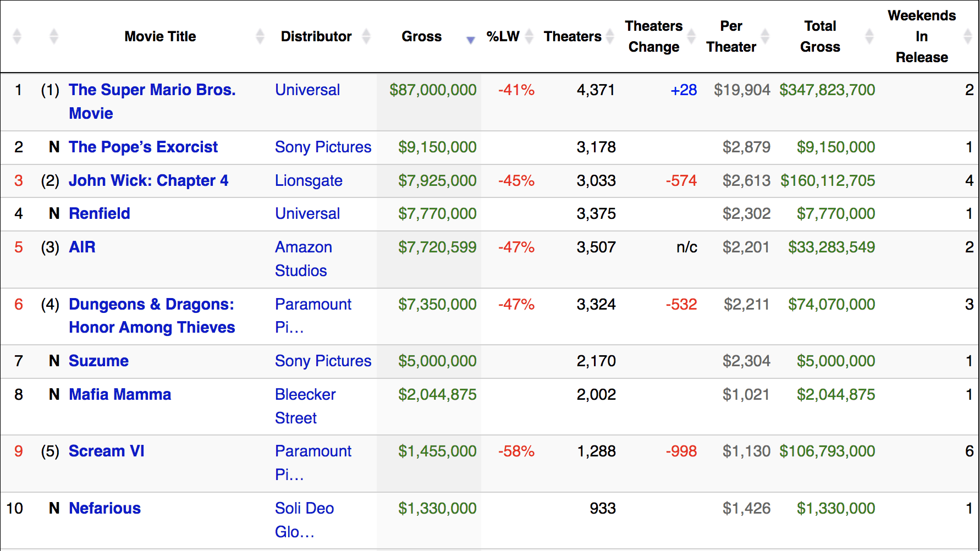Open the Bleecker Street distributor link
Image resolution: width=980 pixels, height=551 pixels.
click(x=305, y=406)
